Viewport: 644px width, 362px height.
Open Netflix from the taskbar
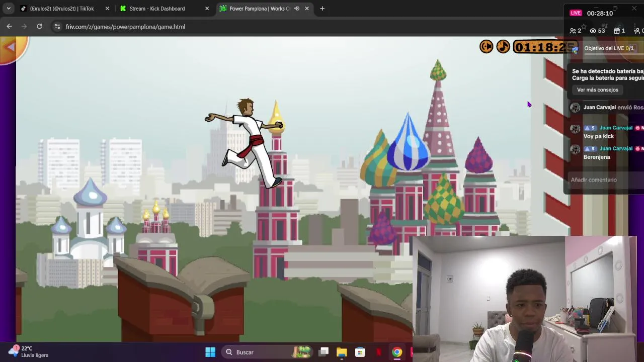click(x=378, y=352)
